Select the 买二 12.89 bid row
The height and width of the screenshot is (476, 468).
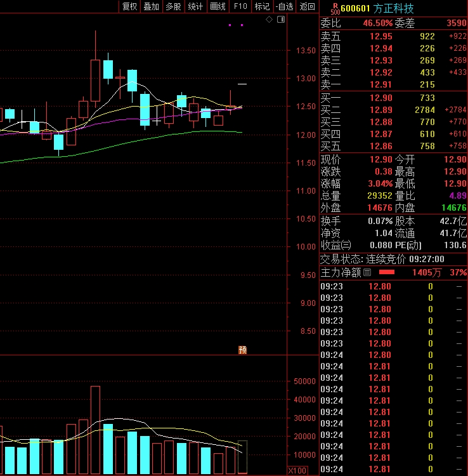(x=393, y=110)
